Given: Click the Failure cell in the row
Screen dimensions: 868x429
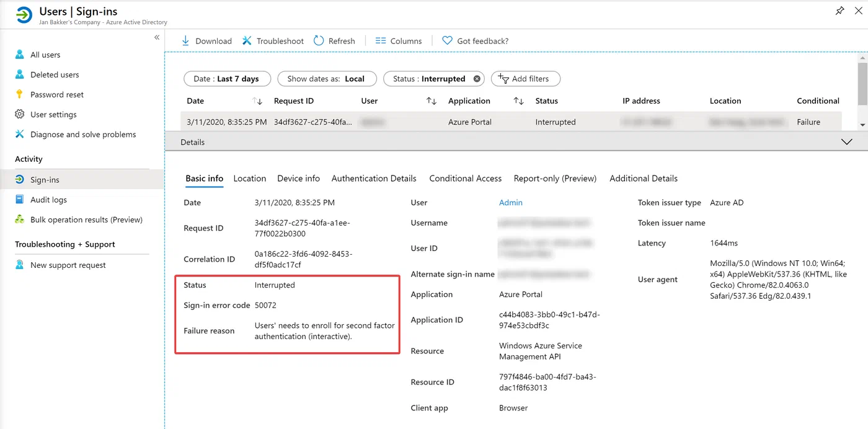Looking at the screenshot, I should click(x=808, y=122).
